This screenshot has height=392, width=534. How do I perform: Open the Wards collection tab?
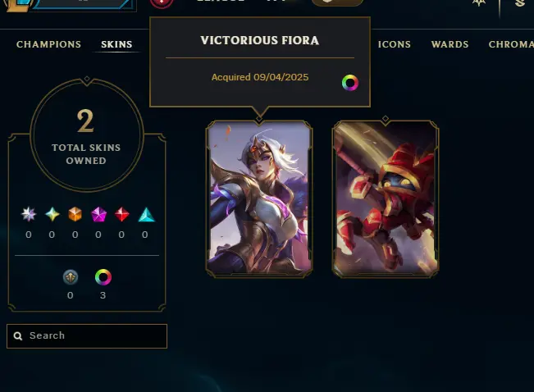click(450, 44)
